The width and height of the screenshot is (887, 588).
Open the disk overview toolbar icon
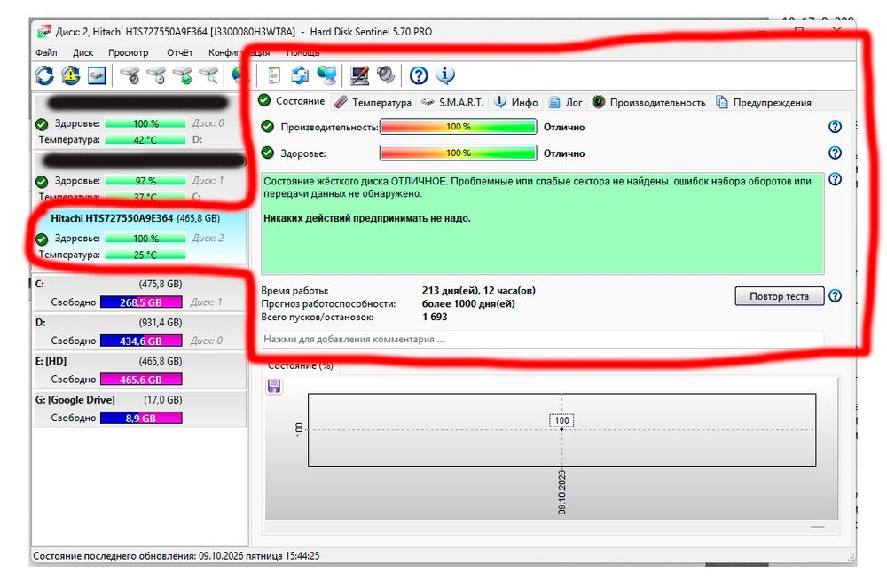click(x=97, y=75)
